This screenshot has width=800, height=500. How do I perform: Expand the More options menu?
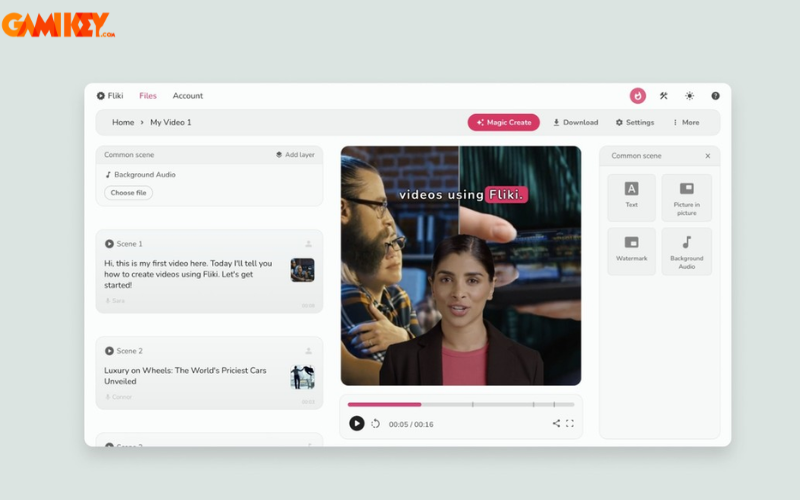click(x=686, y=122)
